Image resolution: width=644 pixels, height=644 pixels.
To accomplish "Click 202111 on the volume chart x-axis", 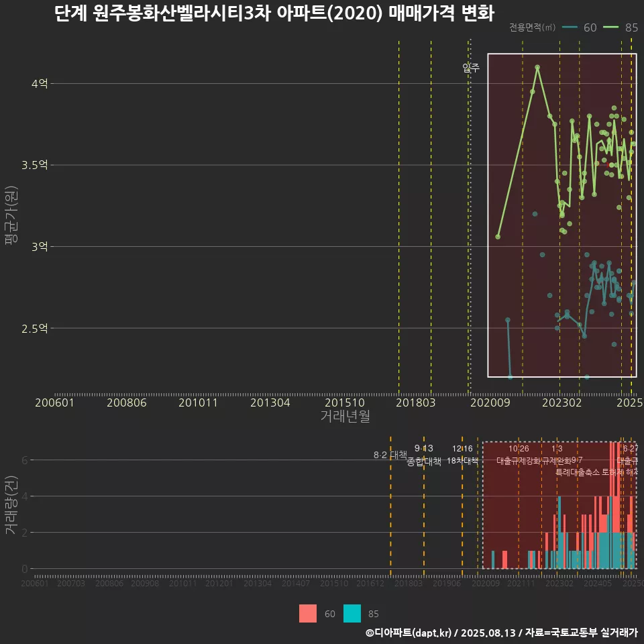I will pyautogui.click(x=521, y=583).
